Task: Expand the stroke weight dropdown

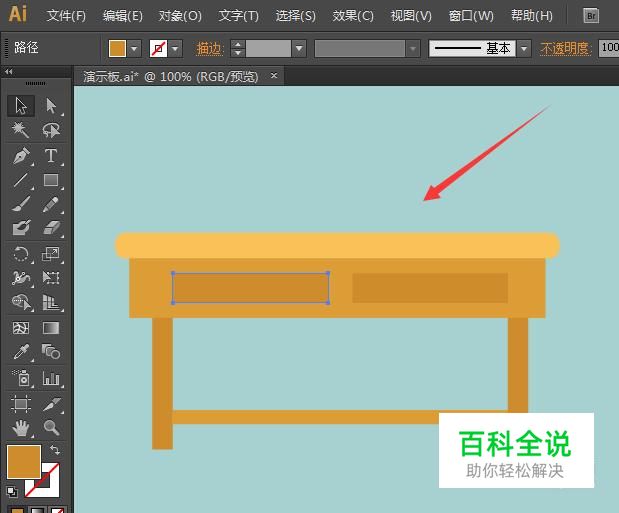Action: pyautogui.click(x=299, y=49)
